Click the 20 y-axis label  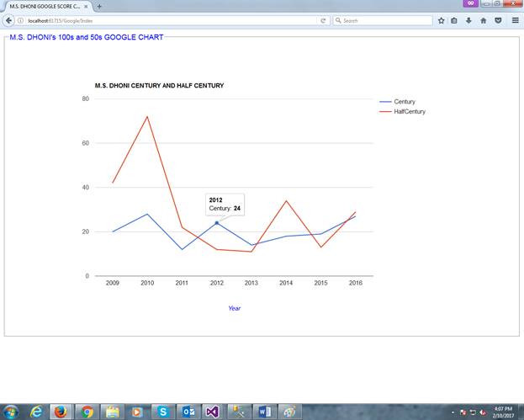(x=86, y=231)
